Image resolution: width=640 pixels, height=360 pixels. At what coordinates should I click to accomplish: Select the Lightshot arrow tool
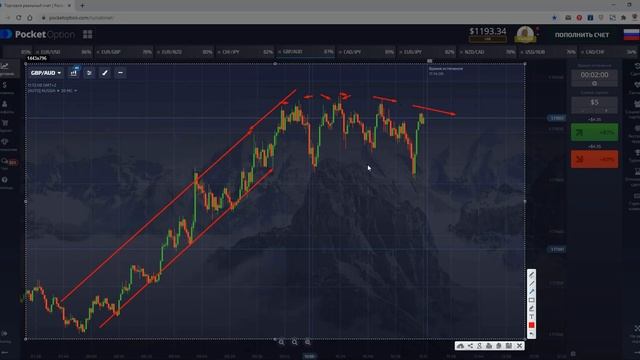click(531, 292)
